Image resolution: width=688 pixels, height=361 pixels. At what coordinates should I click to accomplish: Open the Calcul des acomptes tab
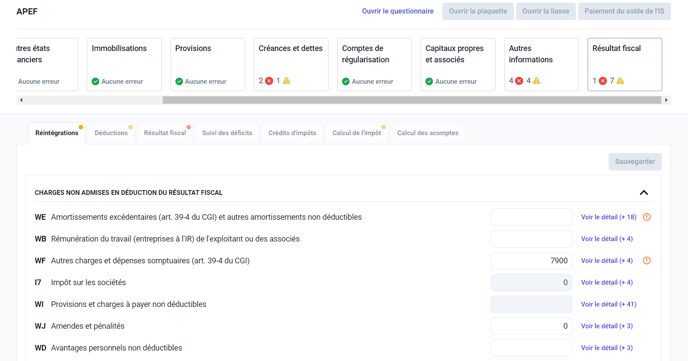(x=427, y=133)
